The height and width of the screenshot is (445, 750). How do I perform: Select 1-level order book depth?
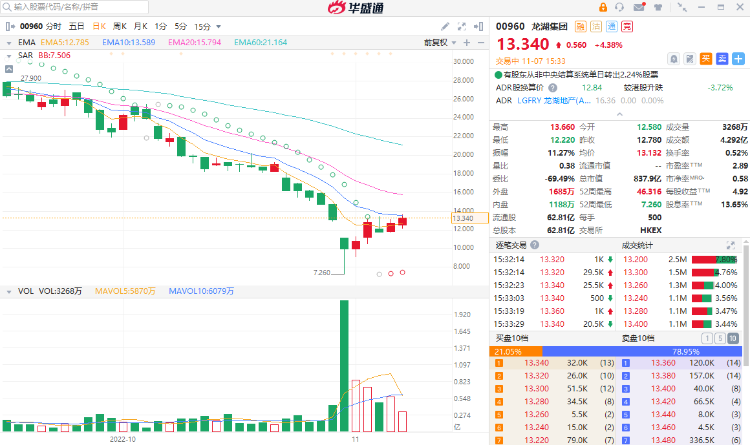tap(706, 338)
